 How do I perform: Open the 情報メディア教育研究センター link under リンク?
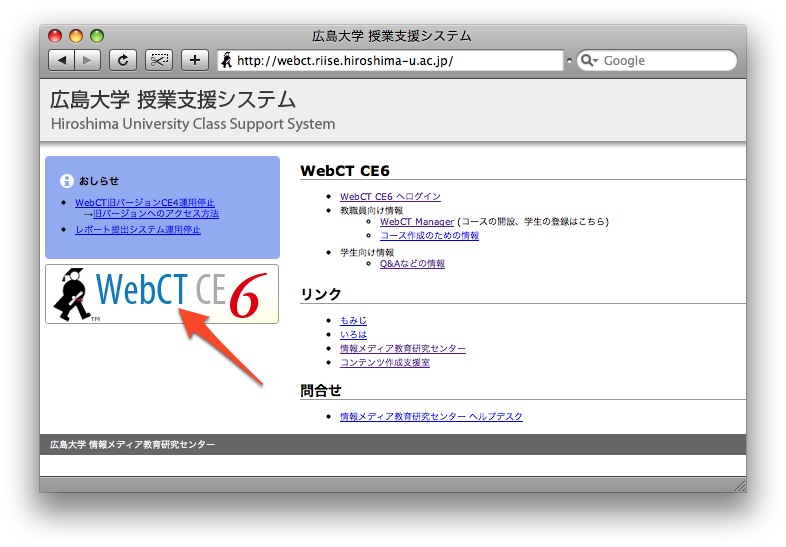tap(403, 348)
